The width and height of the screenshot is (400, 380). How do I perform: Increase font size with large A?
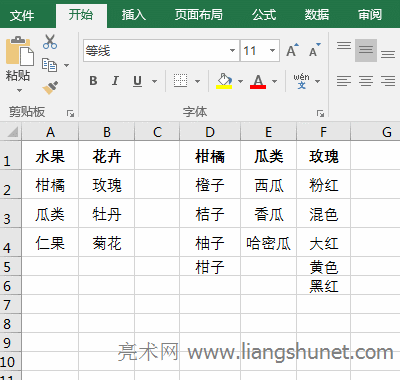click(292, 50)
